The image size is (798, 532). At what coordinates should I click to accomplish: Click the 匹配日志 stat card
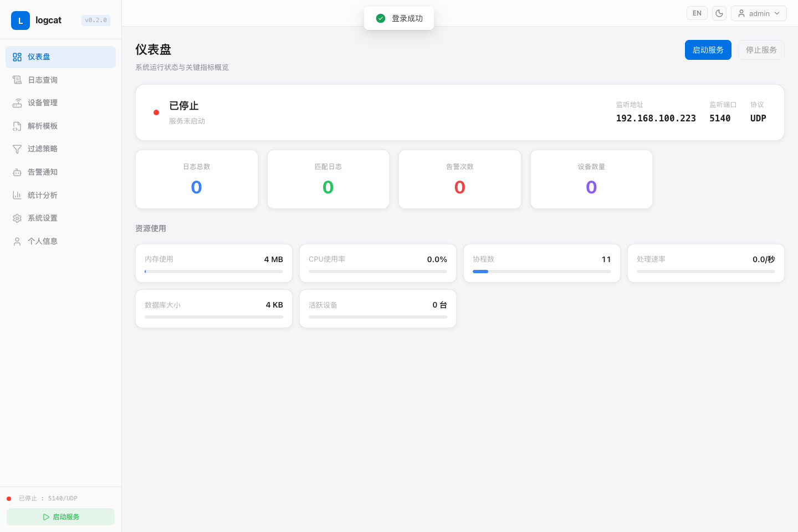coord(328,180)
